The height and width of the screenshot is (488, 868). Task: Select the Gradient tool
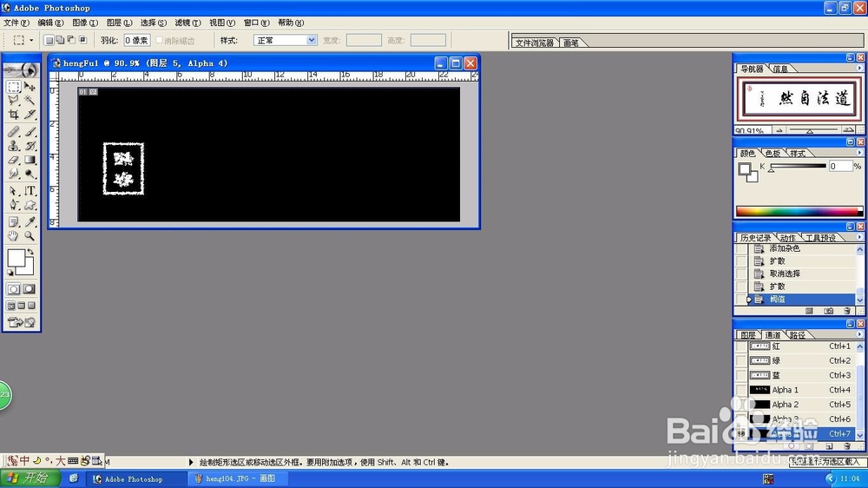pyautogui.click(x=30, y=160)
